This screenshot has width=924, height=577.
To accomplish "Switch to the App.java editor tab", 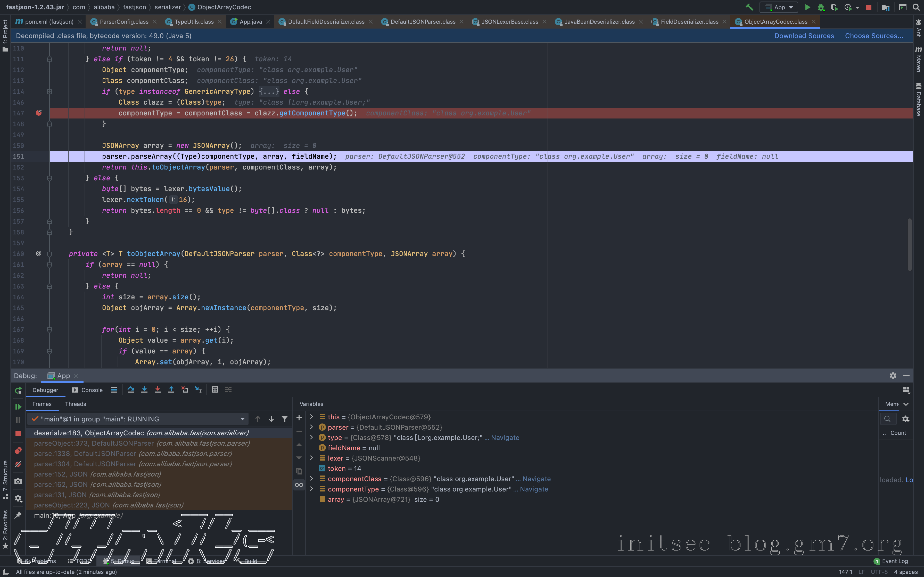I will click(x=251, y=22).
